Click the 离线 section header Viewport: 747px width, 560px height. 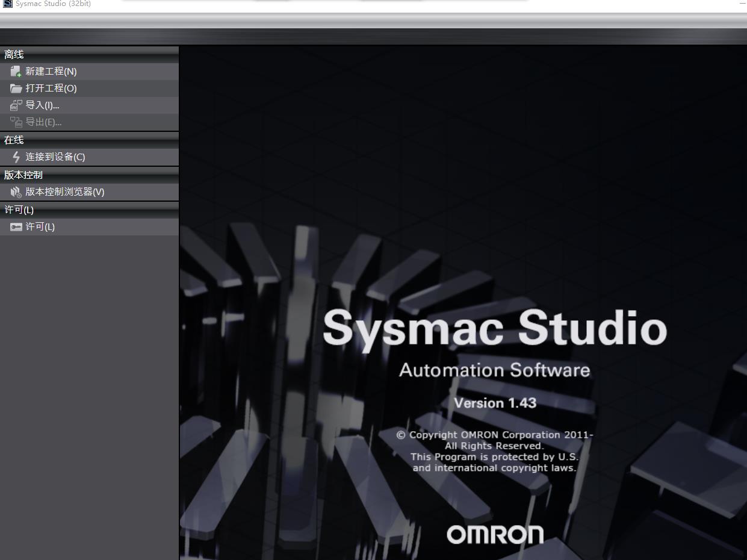[x=14, y=55]
